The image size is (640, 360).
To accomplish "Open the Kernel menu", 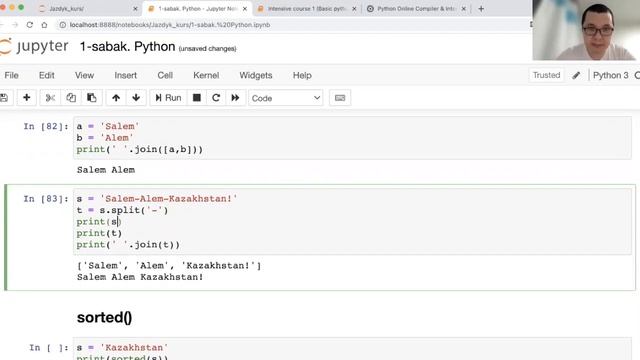I will (206, 76).
